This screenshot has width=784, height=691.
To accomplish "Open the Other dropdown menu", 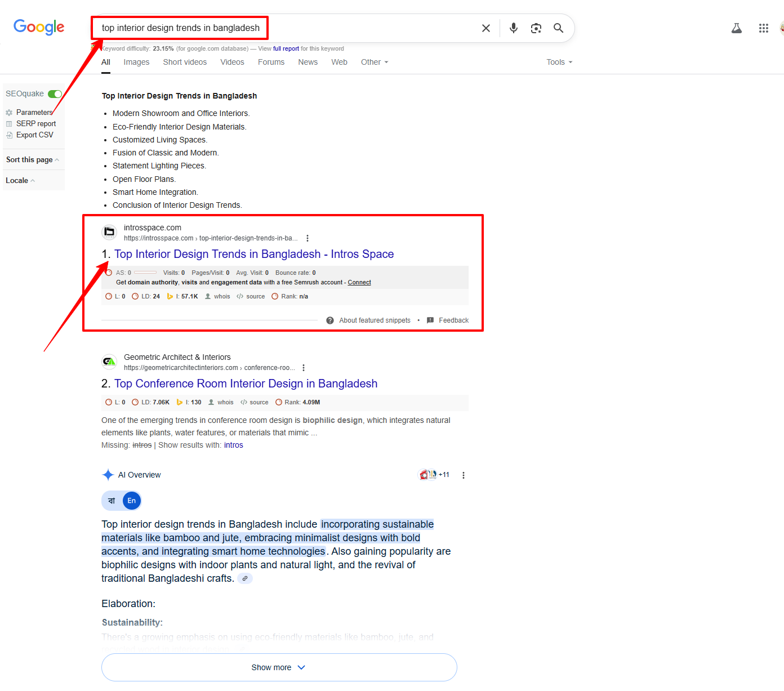I will click(375, 62).
